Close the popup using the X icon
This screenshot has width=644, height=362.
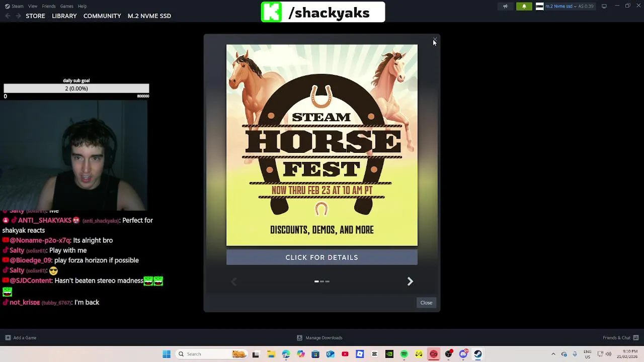[x=435, y=39]
